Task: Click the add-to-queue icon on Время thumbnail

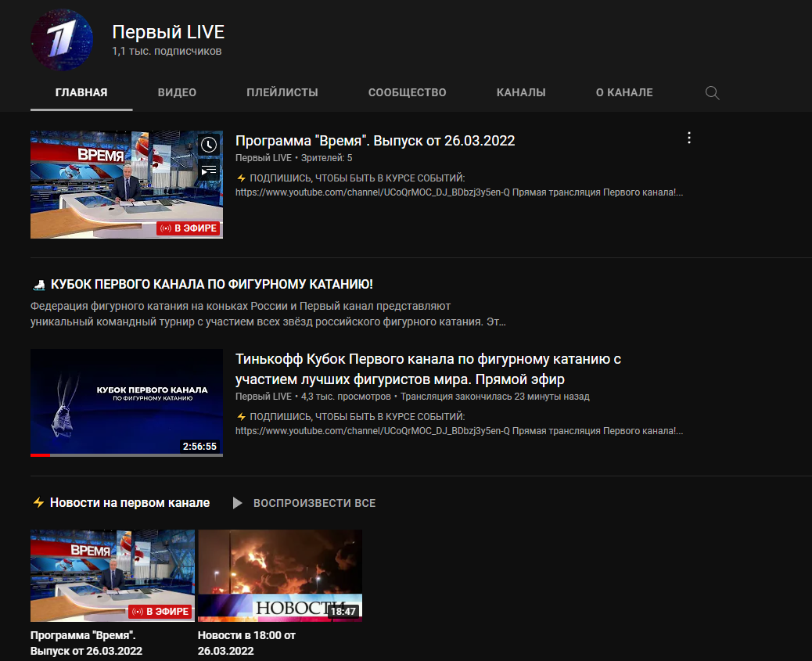Action: (208, 169)
